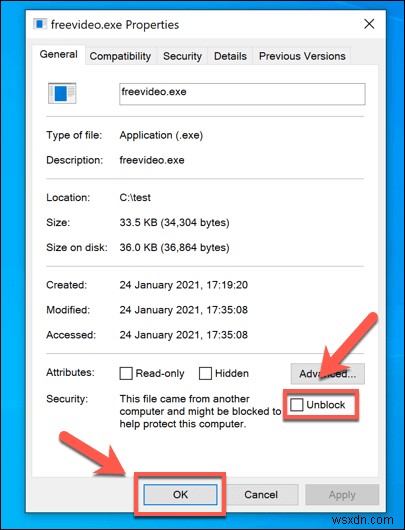Click the Advanced... attributes button

(x=328, y=374)
